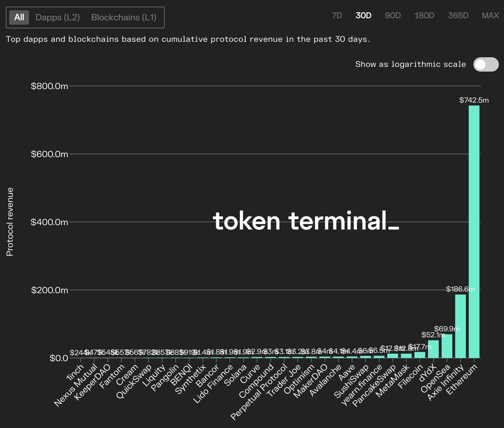Click the OpenSea axis label

pos(435,378)
